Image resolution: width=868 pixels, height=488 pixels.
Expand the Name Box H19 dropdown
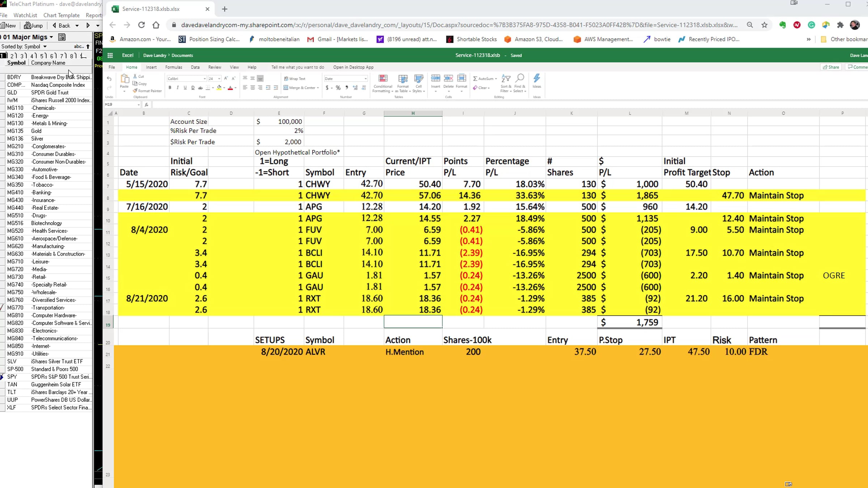(139, 104)
